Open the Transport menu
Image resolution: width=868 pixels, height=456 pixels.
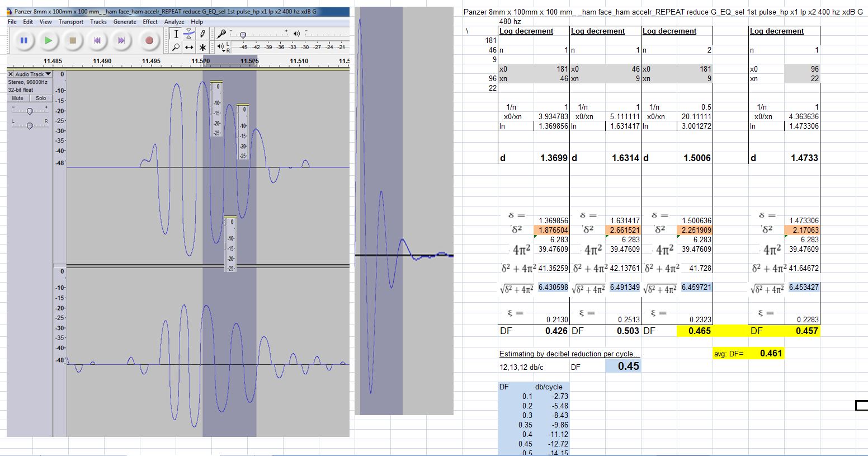tap(71, 22)
